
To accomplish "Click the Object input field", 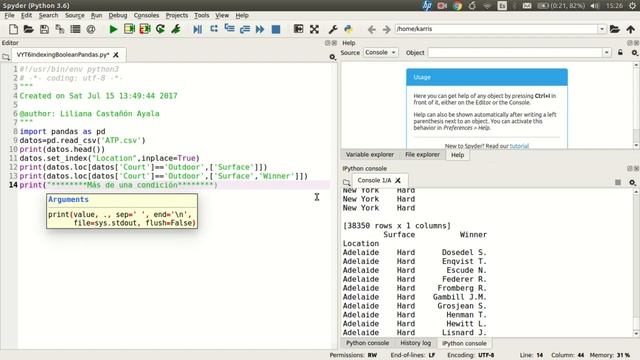I will (515, 53).
